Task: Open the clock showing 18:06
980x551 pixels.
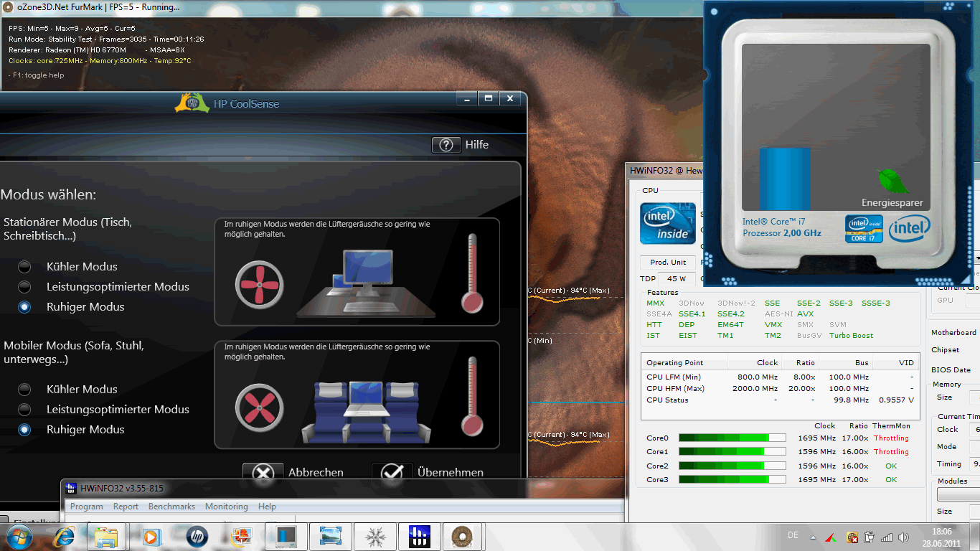Action: pyautogui.click(x=942, y=532)
